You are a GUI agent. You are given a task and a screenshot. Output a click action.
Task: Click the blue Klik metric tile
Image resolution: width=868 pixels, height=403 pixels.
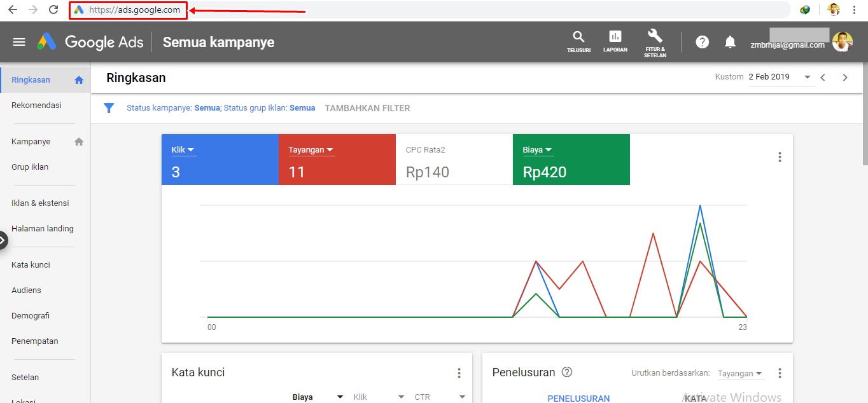[x=220, y=160]
